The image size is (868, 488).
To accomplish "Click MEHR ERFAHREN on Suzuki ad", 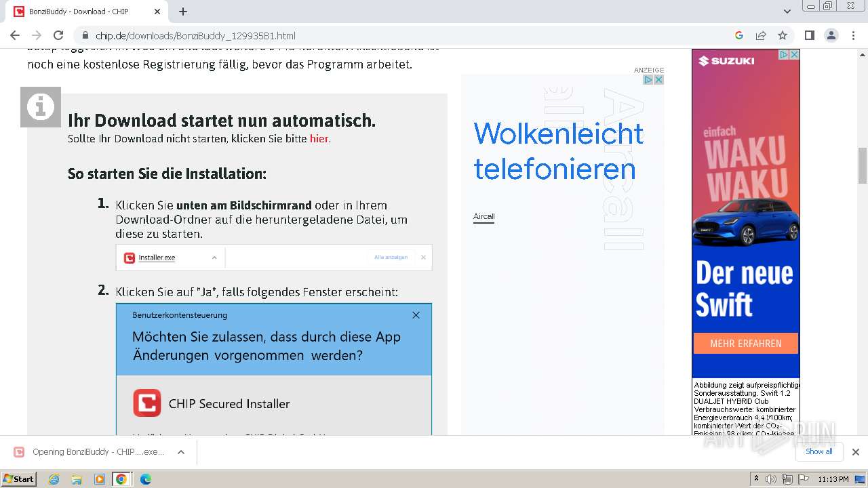I will 746,344.
